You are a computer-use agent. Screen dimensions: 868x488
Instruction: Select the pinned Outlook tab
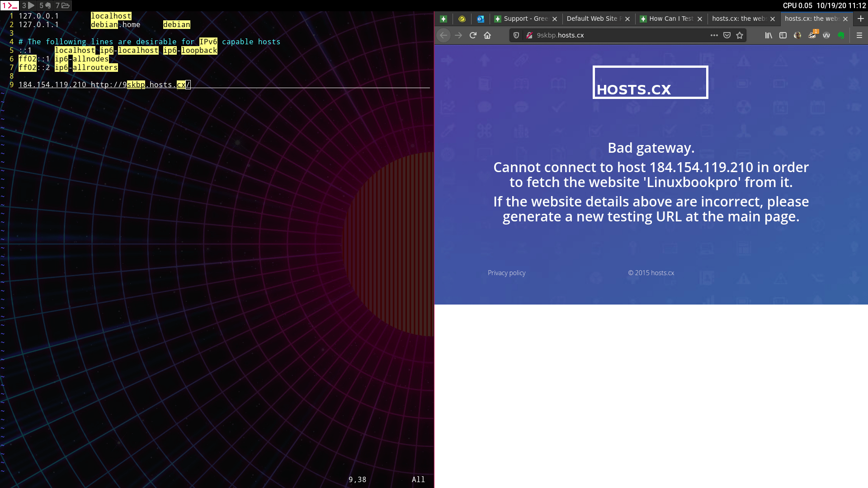point(481,19)
